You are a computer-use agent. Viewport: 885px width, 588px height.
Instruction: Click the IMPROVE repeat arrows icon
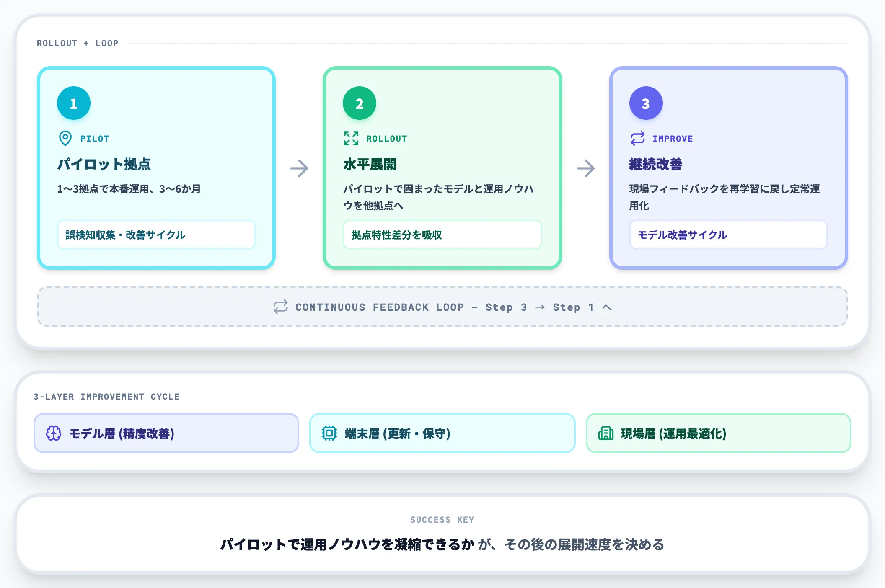(x=638, y=138)
